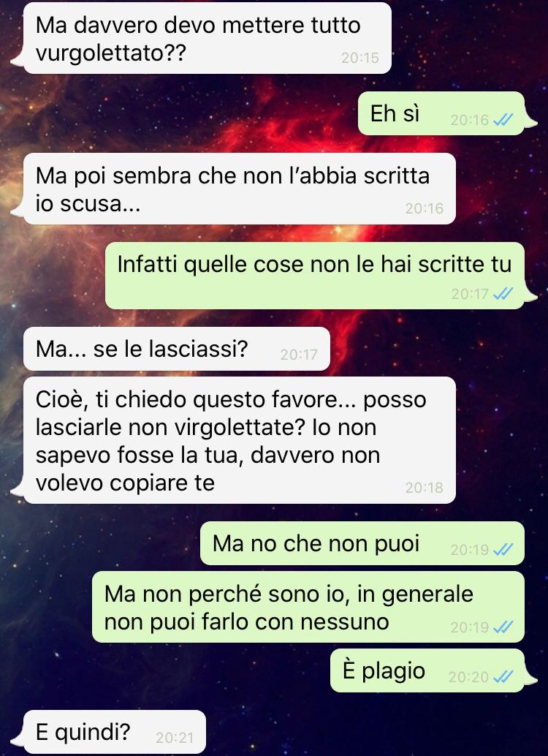Select the 'Eh sì' reply bubble
This screenshot has width=548, height=756.
point(441,113)
